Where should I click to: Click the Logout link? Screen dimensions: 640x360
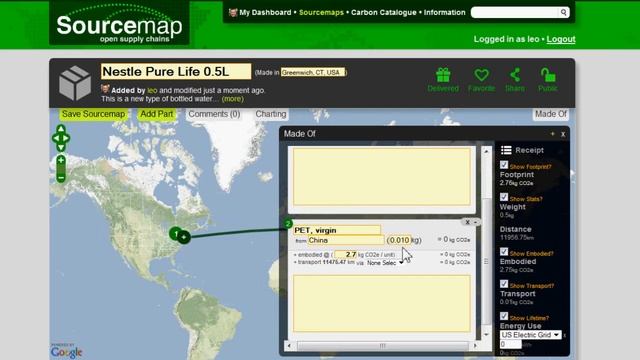561,39
